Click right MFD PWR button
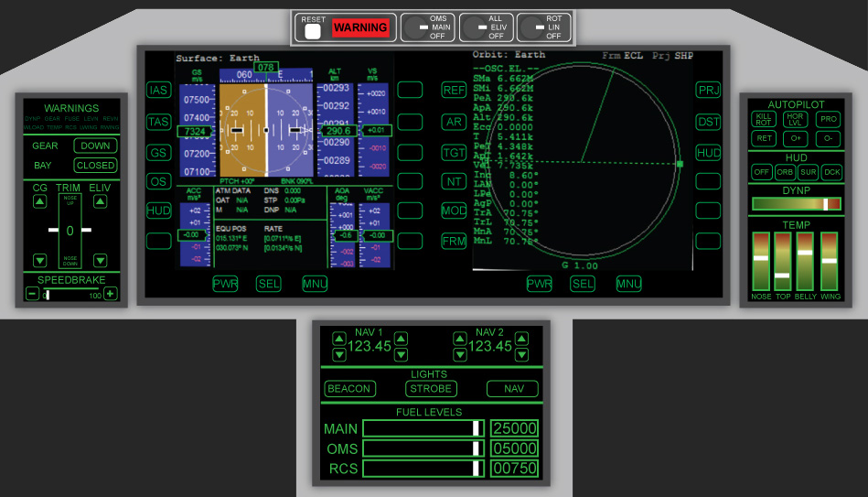The image size is (868, 497). click(x=539, y=284)
